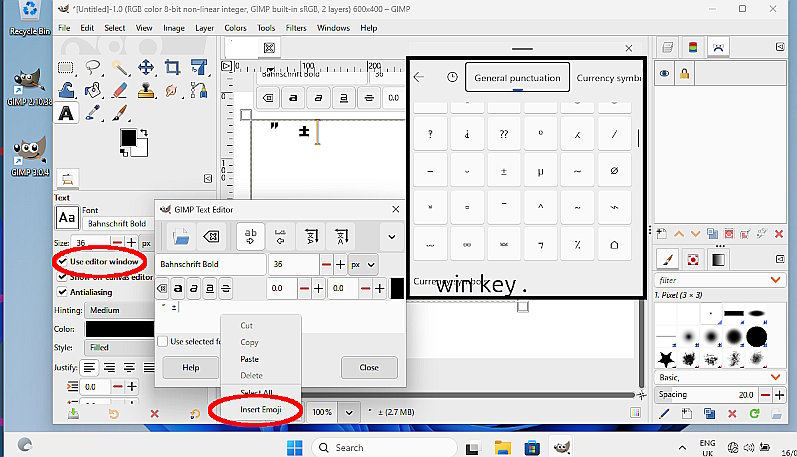Viewport: 797px width, 457px height.
Task: Click underline button in on-canvas text toolbar
Action: (x=344, y=98)
